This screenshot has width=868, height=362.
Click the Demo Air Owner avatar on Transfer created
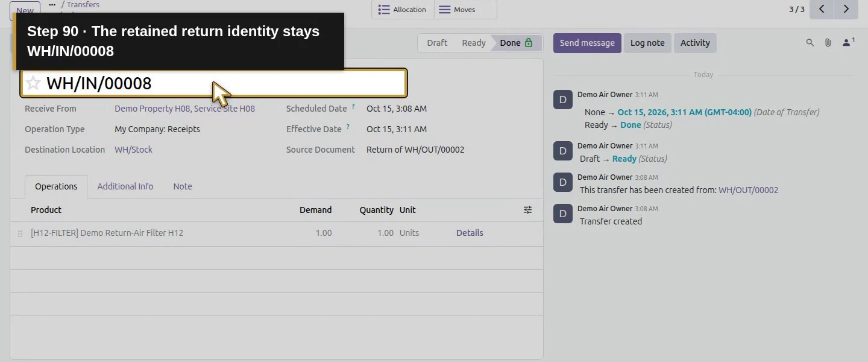[x=563, y=214]
